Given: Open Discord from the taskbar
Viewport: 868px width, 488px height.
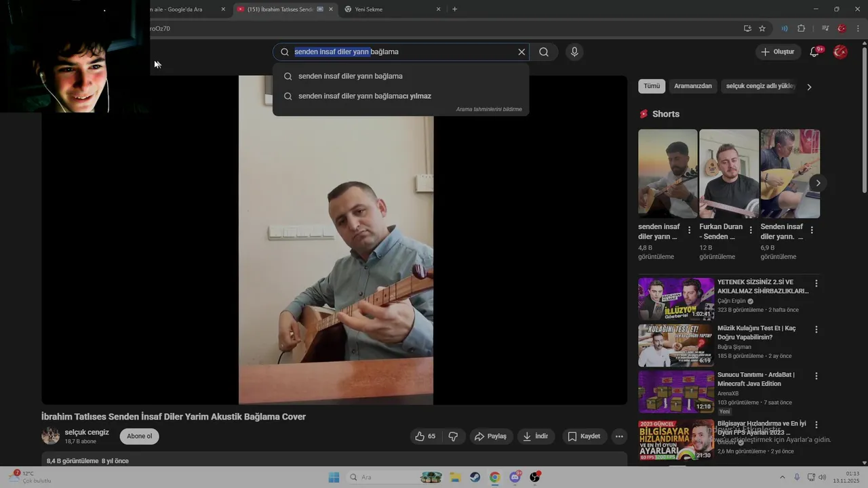Looking at the screenshot, I should coord(515,477).
